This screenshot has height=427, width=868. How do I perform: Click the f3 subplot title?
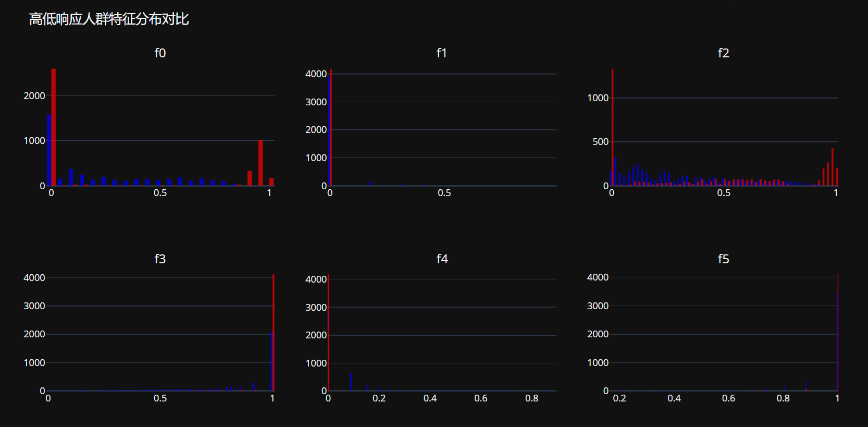[160, 259]
